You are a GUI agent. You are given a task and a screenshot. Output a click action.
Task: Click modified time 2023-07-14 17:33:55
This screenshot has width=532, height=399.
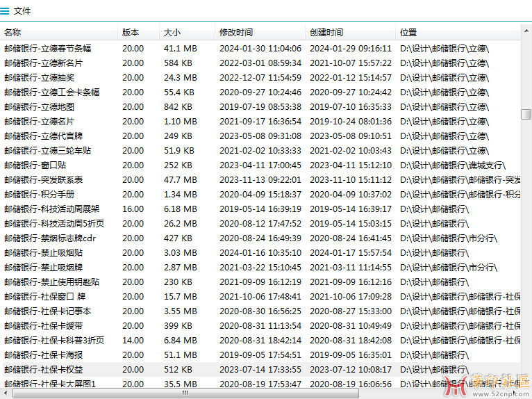pos(260,370)
